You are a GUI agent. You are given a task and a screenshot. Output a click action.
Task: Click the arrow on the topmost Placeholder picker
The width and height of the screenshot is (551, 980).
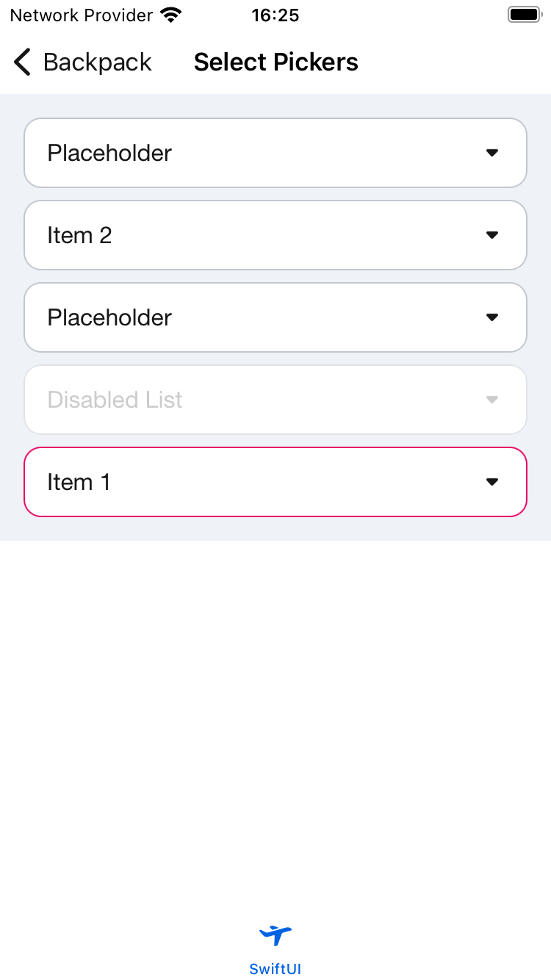coord(492,153)
